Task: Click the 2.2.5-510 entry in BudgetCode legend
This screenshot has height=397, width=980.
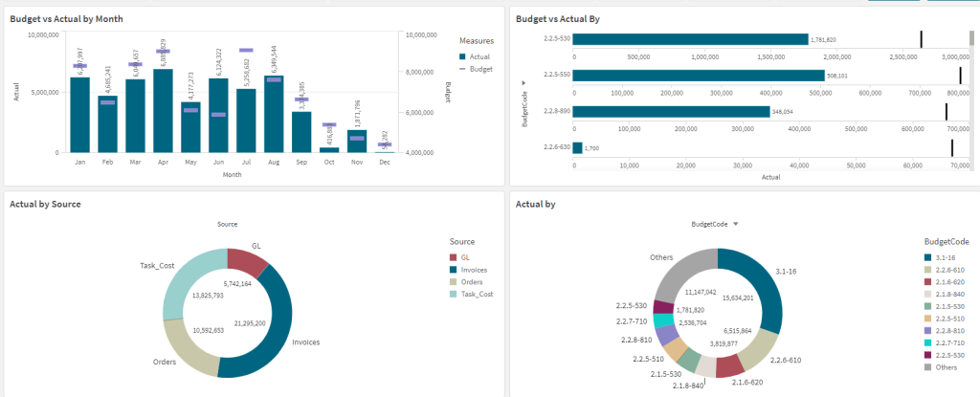Action: [x=944, y=319]
